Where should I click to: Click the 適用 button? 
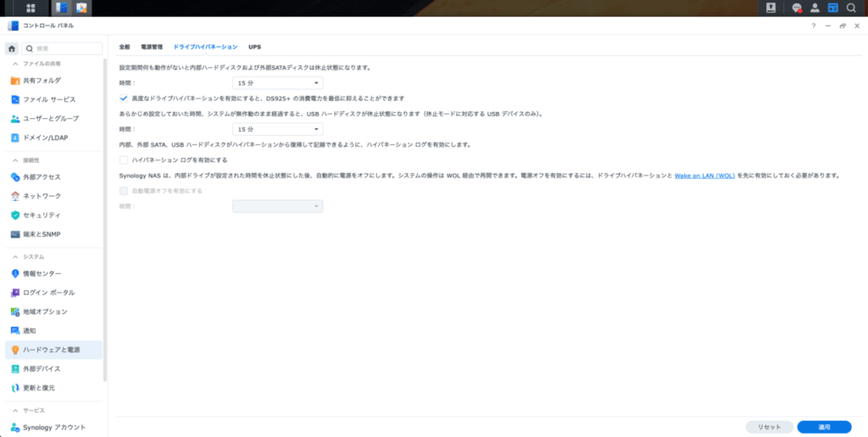[x=824, y=427]
